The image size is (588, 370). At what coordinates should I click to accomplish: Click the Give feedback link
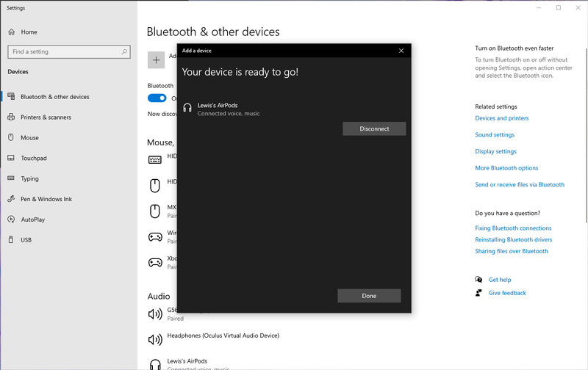(507, 293)
